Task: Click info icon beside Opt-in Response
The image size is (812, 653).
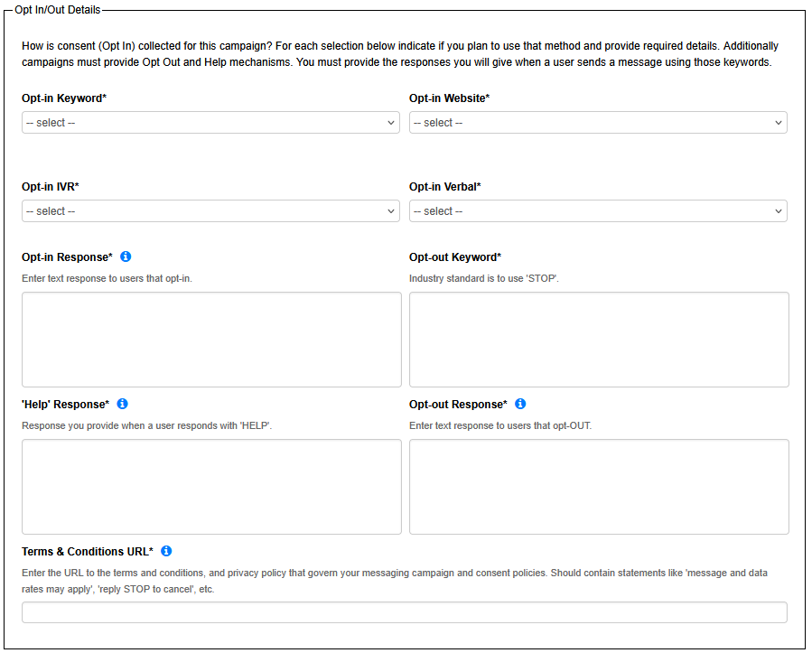Action: 126,257
